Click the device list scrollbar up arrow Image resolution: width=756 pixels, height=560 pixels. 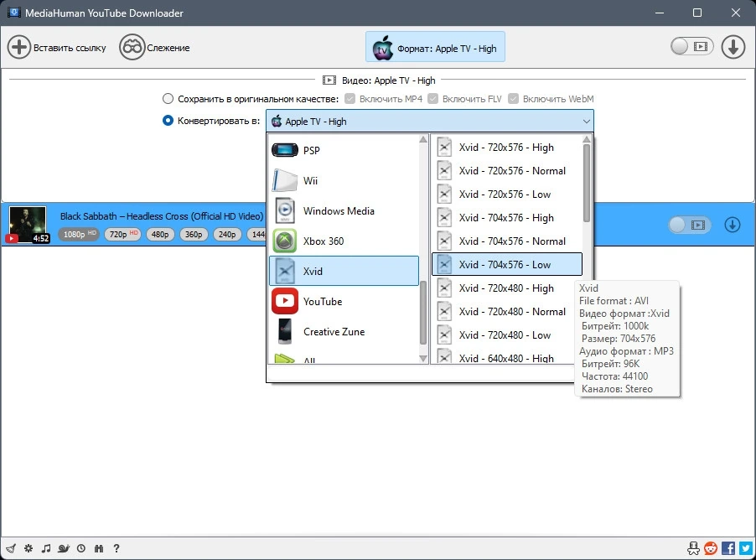[423, 139]
